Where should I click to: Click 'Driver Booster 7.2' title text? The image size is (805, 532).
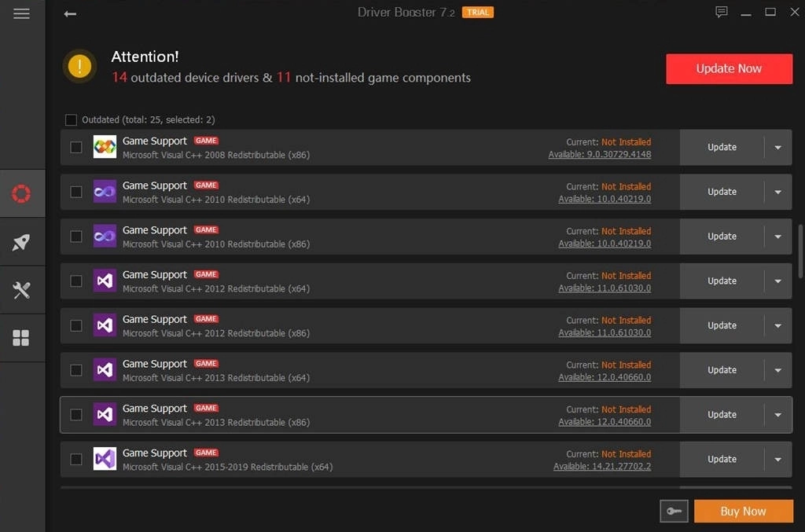coord(406,13)
